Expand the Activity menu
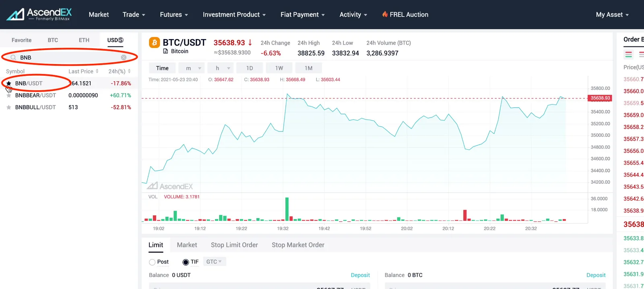The width and height of the screenshot is (644, 289). click(x=353, y=15)
